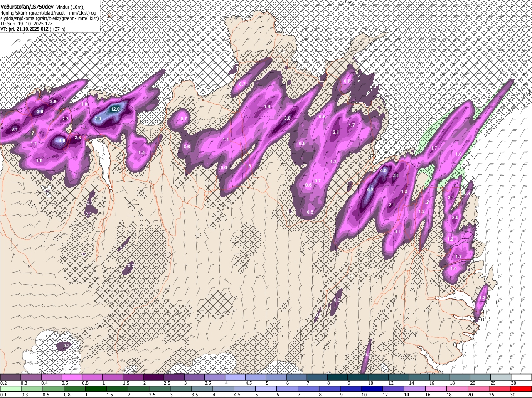Click the 3.6 value label on map
This screenshot has height=398, width=532.
(40, 111)
